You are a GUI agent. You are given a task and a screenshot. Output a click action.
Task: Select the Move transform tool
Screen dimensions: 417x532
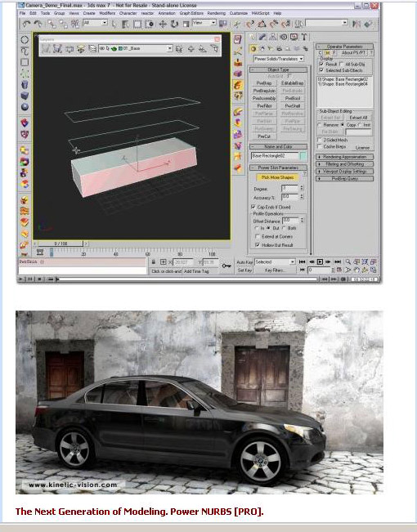(163, 24)
